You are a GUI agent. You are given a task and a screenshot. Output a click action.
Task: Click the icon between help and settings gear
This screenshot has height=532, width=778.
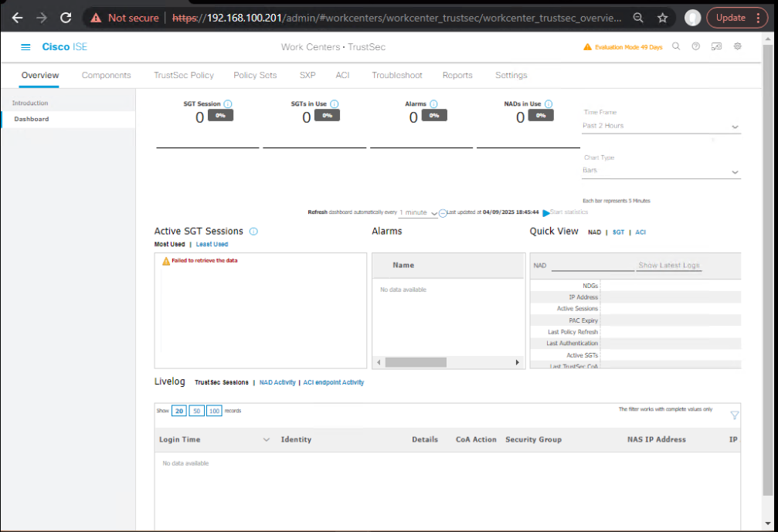coord(716,46)
